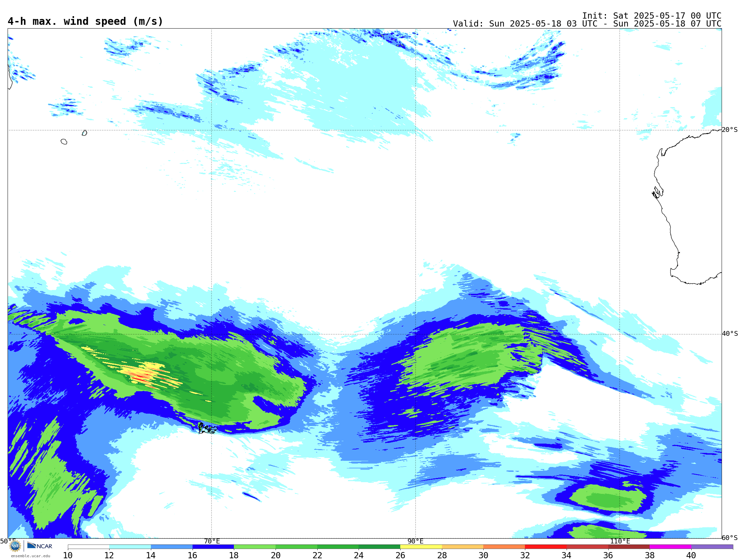The width and height of the screenshot is (744, 560).
Task: Click the 60°S latitude label
Action: [x=730, y=538]
